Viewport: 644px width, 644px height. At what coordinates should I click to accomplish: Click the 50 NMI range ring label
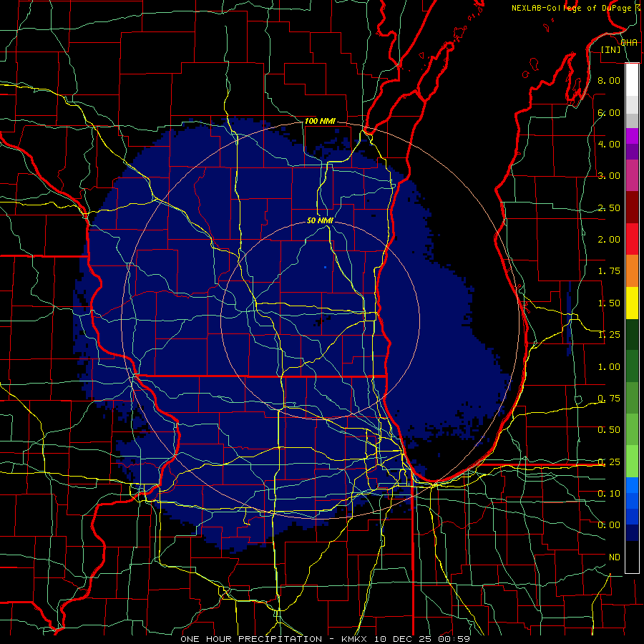320,220
